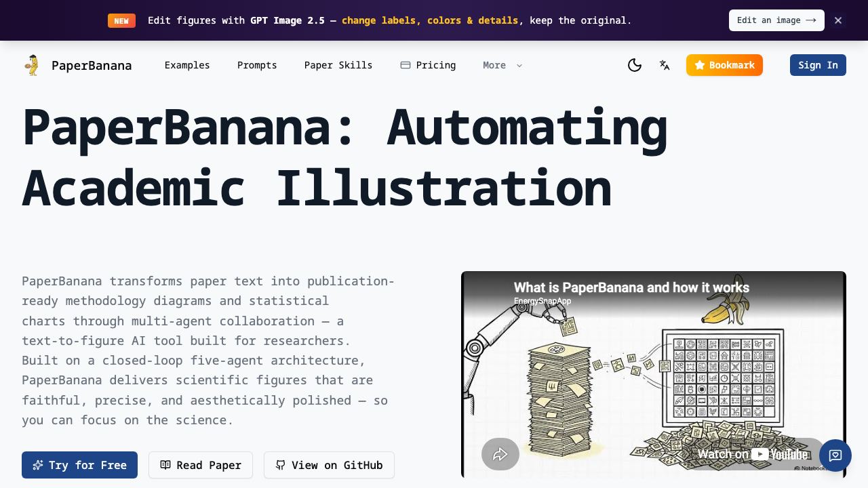
Task: Click the orange Bookmark button
Action: coord(724,65)
